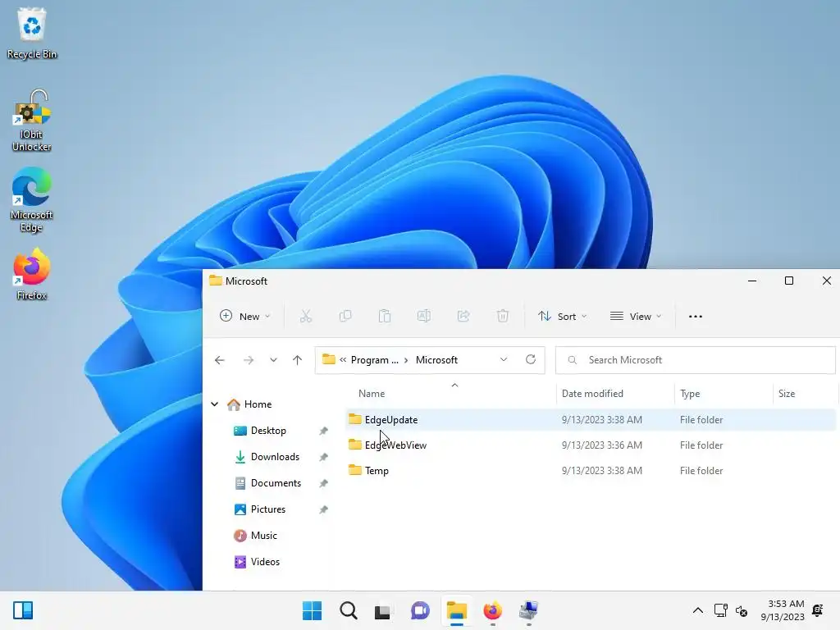Open the Recycle Bin desktop icon
The height and width of the screenshot is (630, 840).
32,33
